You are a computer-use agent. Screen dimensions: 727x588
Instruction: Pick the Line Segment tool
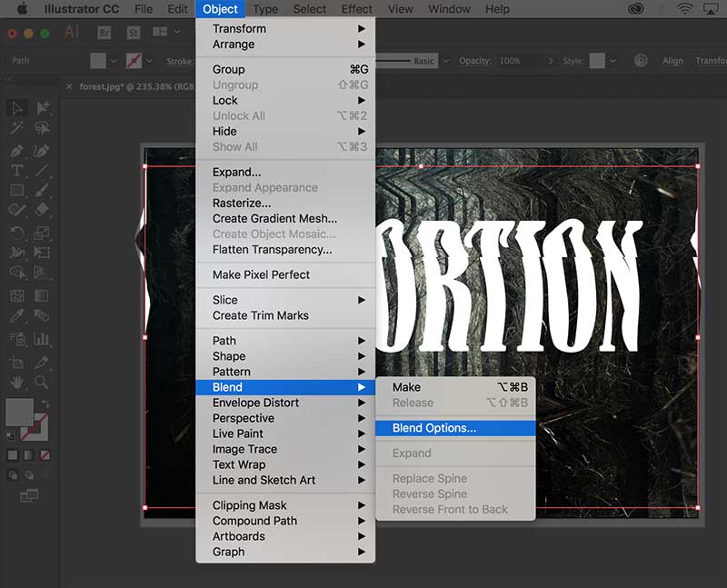tap(41, 171)
